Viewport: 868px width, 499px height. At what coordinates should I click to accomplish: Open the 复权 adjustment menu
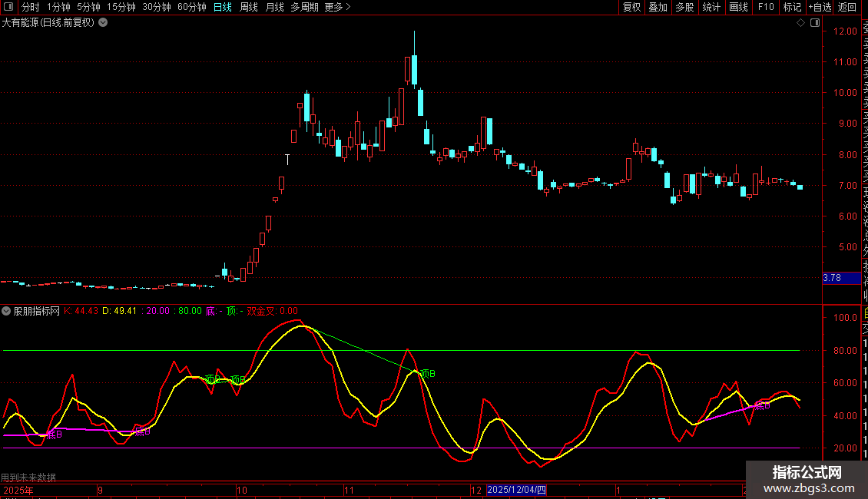coord(631,7)
